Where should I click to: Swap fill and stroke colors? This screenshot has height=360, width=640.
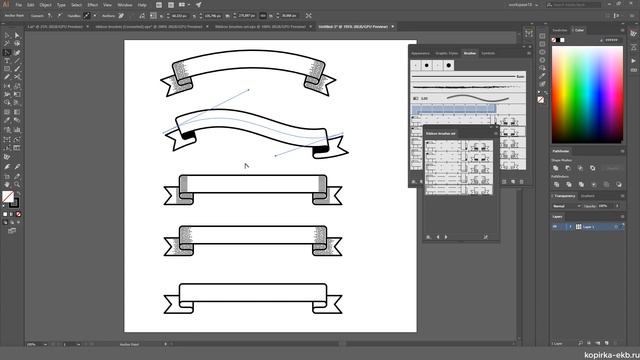coord(18,193)
